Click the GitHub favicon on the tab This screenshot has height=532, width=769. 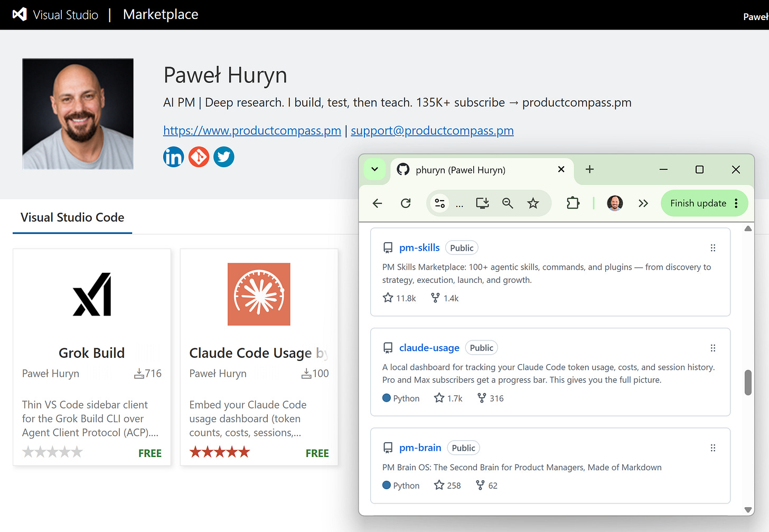coord(403,169)
